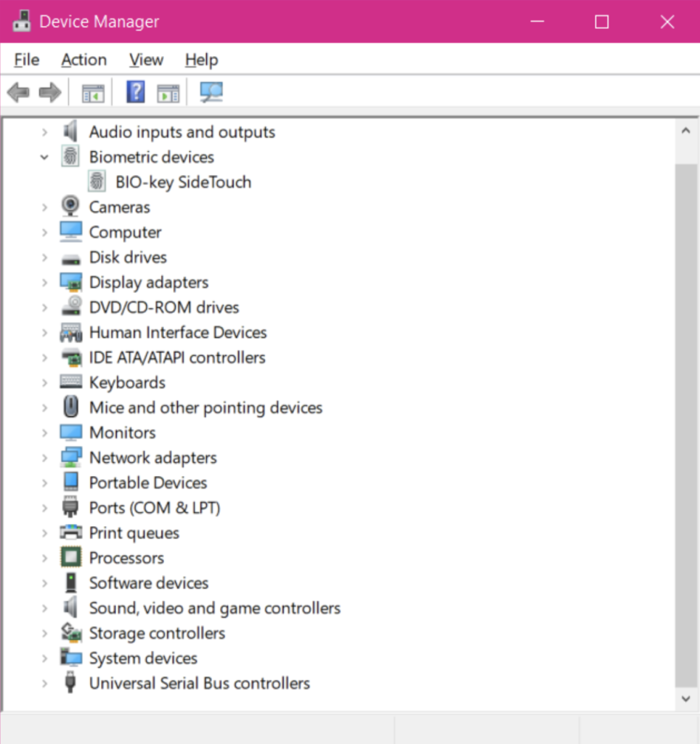
Task: Expand Audio inputs and outputs chevron
Action: coord(44,132)
